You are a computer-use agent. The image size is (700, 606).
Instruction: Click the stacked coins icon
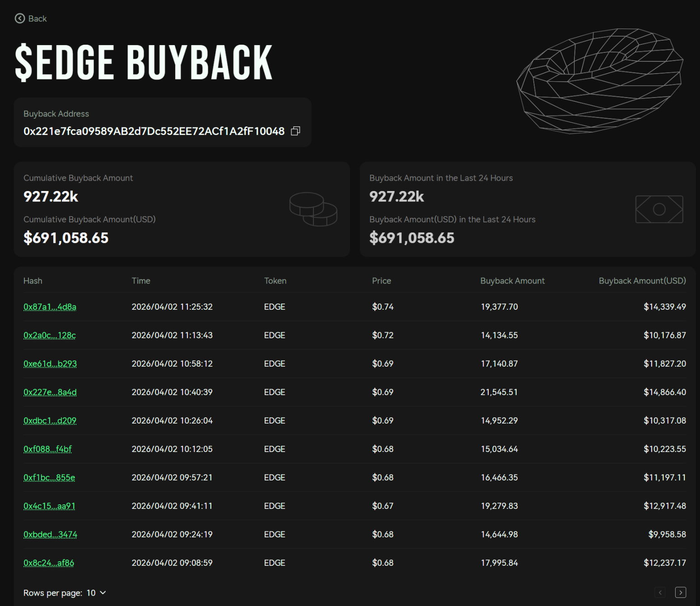pyautogui.click(x=313, y=209)
